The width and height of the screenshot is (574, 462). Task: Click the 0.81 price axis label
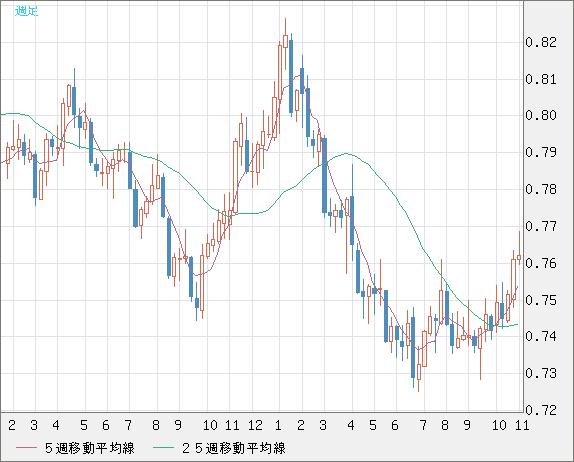541,79
